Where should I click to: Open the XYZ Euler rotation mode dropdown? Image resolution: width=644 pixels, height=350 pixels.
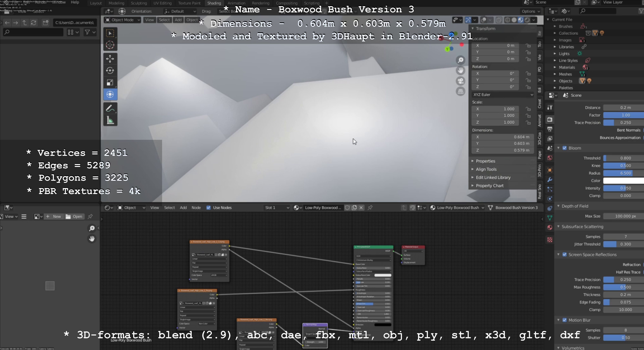coord(503,95)
